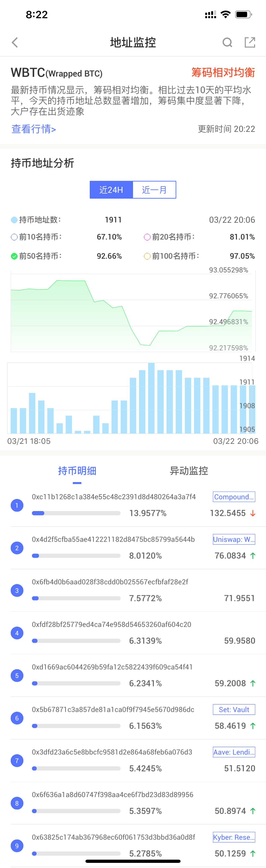Image resolution: width=266 pixels, height=868 pixels.
Task: Tap address 0x3dfd23a6c5e8bbcfc9581d2e864a68feb6a076d3
Action: click(112, 752)
